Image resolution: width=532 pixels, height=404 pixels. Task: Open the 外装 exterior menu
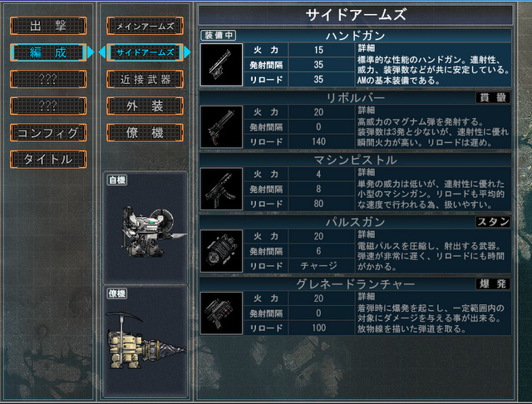145,106
